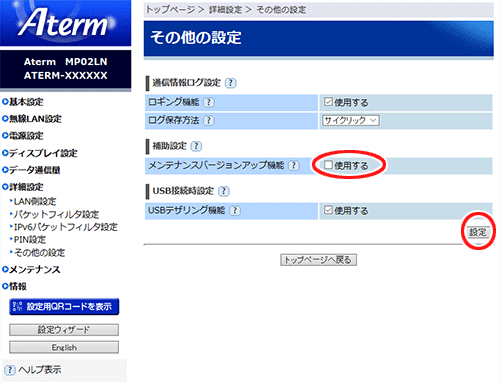Screen dimensions: 500x384
Task: Click the その他の設定 page title
Action: tap(196, 37)
